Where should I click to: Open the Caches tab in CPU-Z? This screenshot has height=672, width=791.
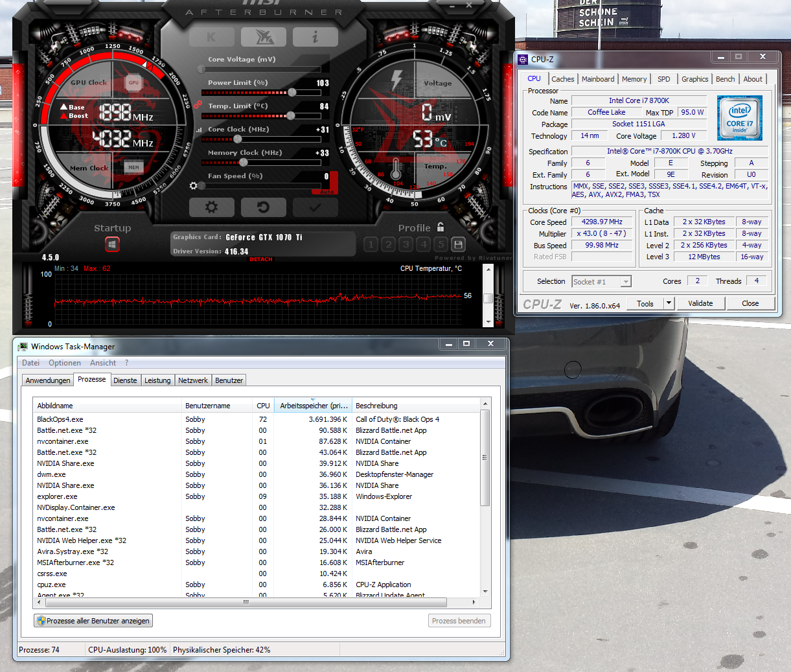563,79
